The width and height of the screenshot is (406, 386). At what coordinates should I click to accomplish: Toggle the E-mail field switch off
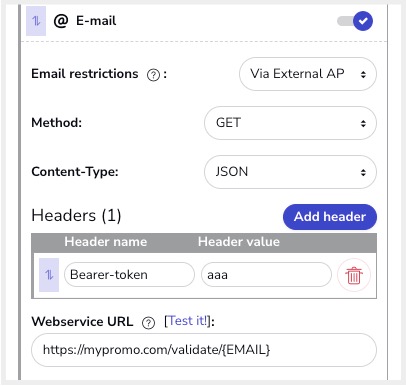coord(355,21)
